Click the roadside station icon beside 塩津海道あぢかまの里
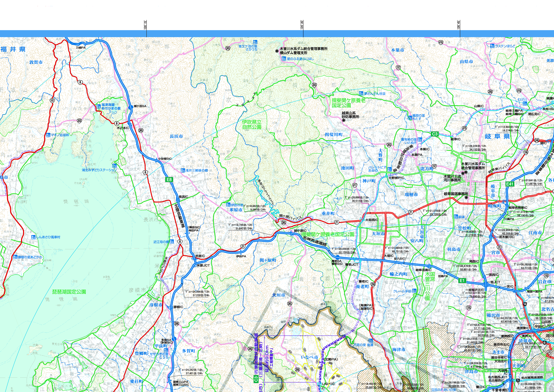This screenshot has width=554, height=392. [99, 106]
